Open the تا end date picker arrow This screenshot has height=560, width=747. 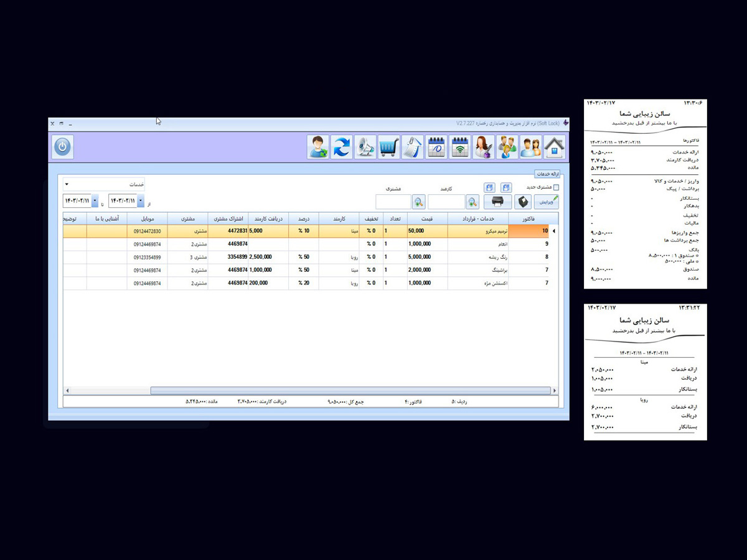click(x=95, y=201)
